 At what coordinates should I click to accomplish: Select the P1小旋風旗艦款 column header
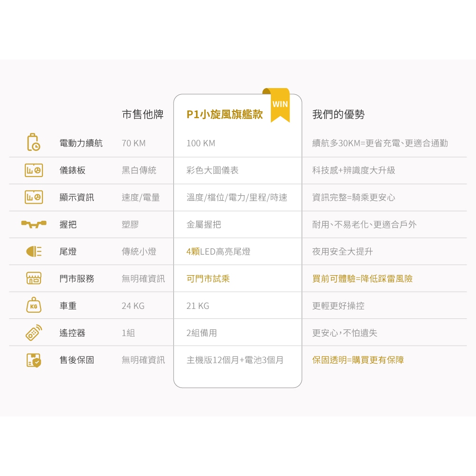tap(225, 114)
